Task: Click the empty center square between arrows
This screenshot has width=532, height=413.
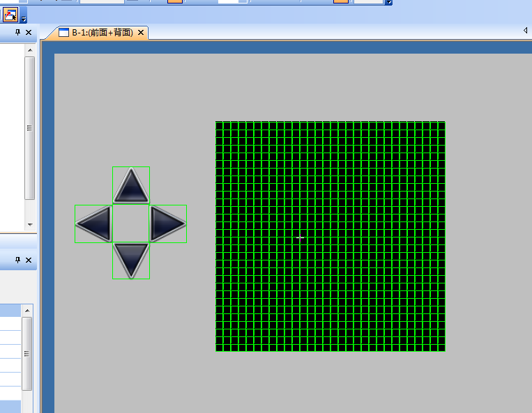Action: (131, 224)
